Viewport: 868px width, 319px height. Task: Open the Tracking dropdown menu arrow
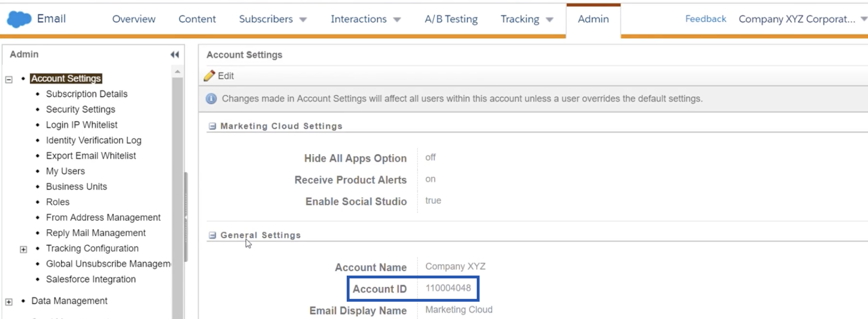(550, 20)
